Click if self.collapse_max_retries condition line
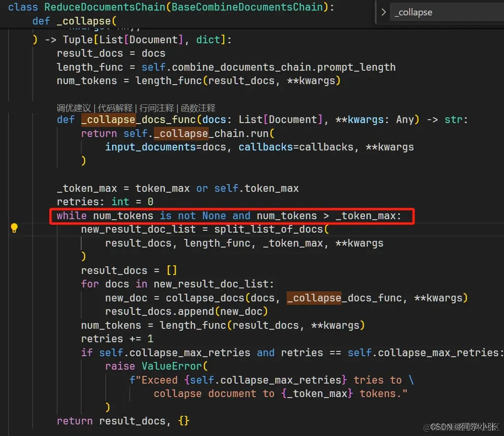This screenshot has height=436, width=504. point(292,353)
